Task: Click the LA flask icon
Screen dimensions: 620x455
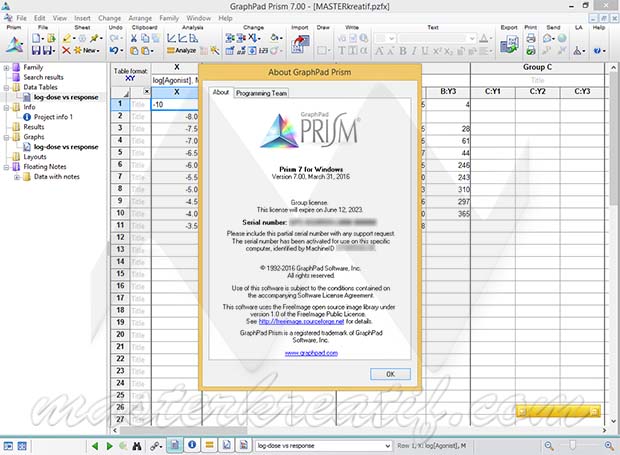Action: click(x=577, y=50)
